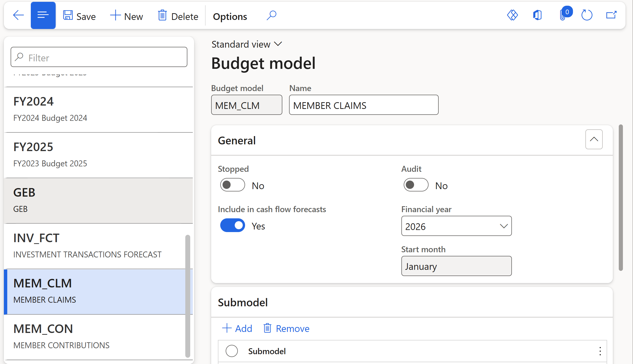This screenshot has width=633, height=364.
Task: Refresh the page with circular arrow
Action: coord(587,15)
